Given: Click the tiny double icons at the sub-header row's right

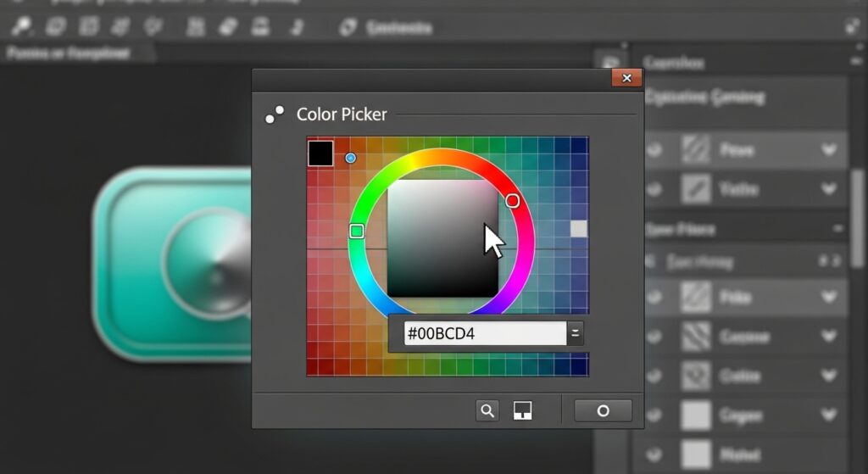Looking at the screenshot, I should (831, 261).
